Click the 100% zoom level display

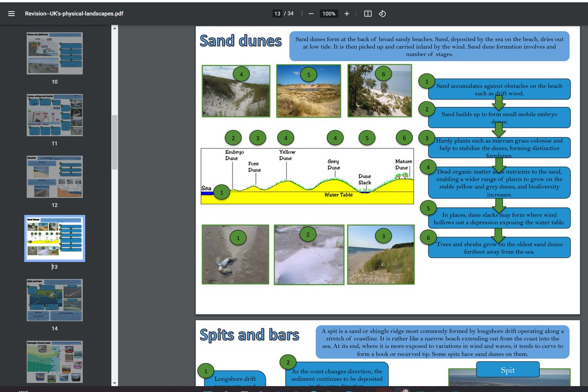[328, 14]
